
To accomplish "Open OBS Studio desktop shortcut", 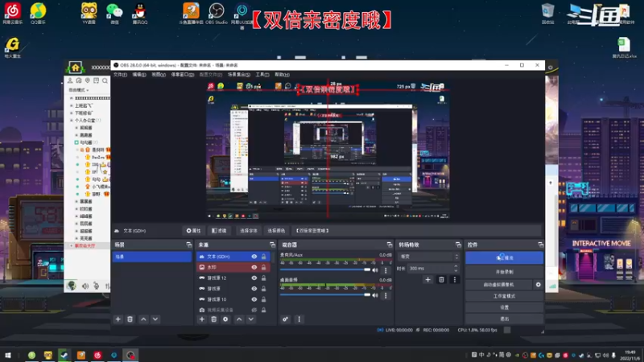I will 216,13.
